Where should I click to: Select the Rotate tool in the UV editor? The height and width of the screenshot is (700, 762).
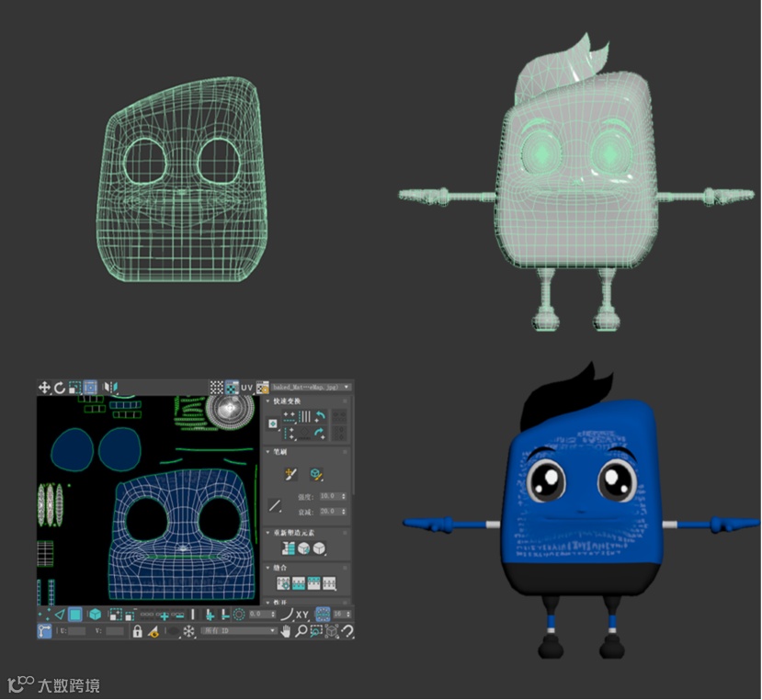tap(60, 388)
